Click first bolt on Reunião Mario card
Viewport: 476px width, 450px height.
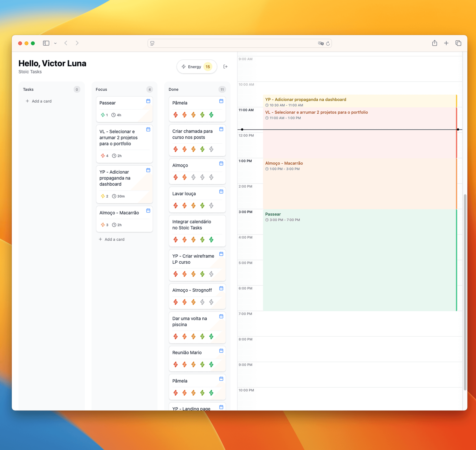(176, 365)
